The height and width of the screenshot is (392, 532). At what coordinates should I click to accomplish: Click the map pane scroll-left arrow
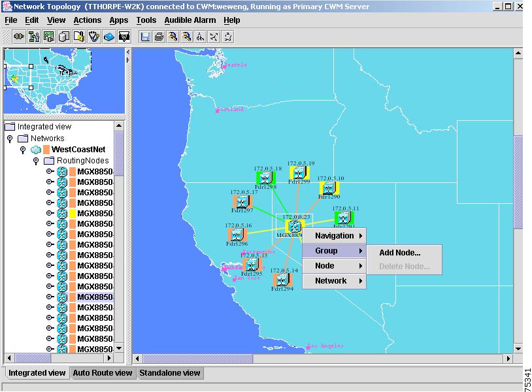(x=137, y=359)
